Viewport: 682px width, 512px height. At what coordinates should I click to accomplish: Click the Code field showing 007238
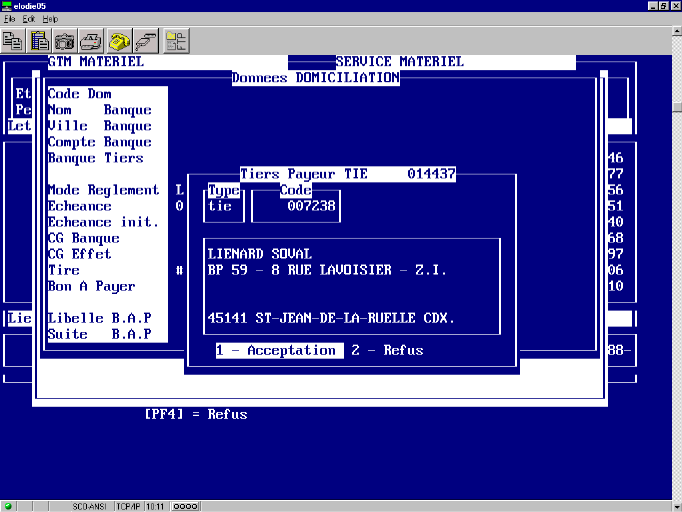[311, 206]
